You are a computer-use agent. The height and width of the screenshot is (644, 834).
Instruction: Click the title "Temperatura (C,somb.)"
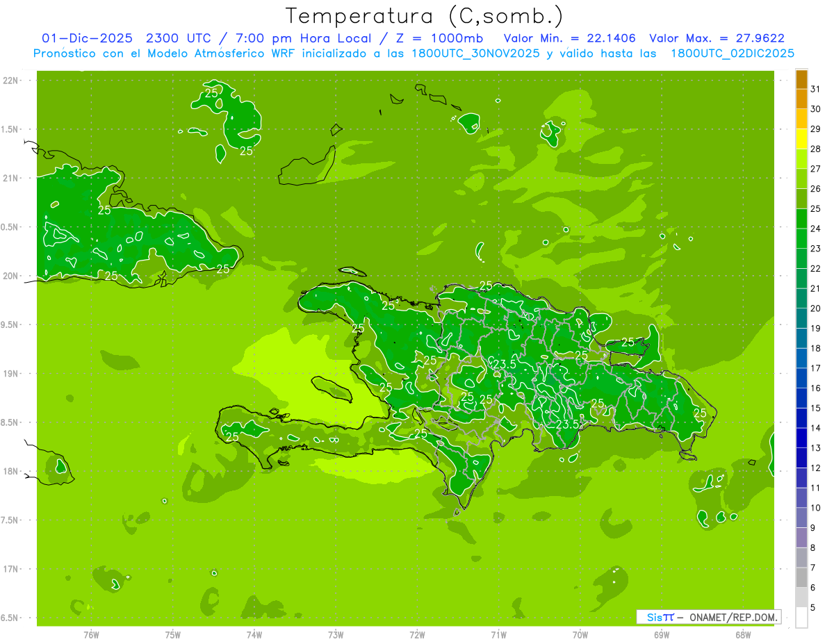pyautogui.click(x=424, y=16)
